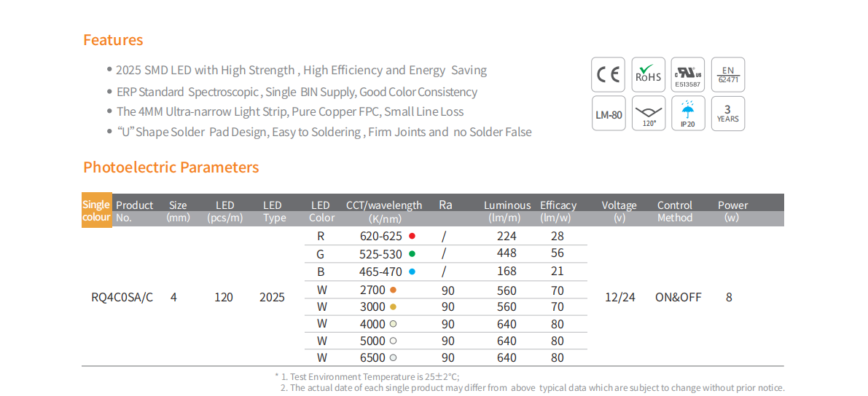
Task: Click the circle next to 6500
Action: tap(394, 357)
